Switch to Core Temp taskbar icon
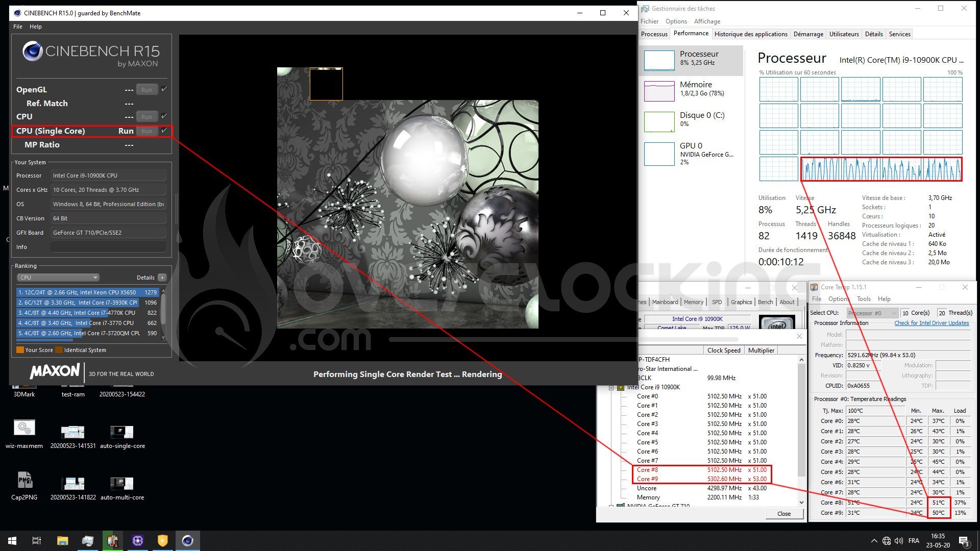 112,541
